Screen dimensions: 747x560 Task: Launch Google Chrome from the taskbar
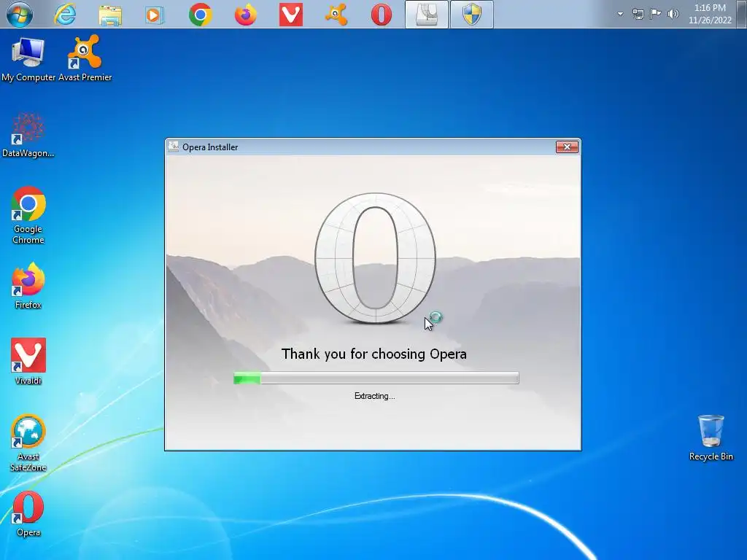200,15
